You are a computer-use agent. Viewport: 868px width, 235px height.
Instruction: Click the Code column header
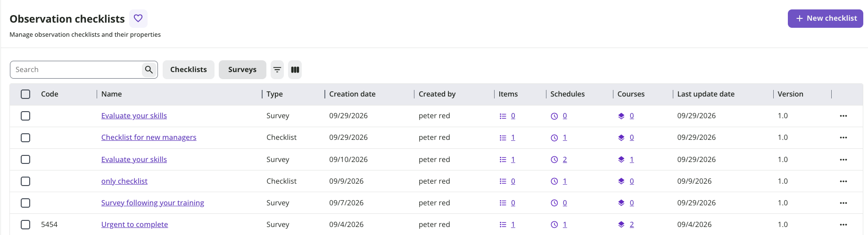[x=50, y=94]
